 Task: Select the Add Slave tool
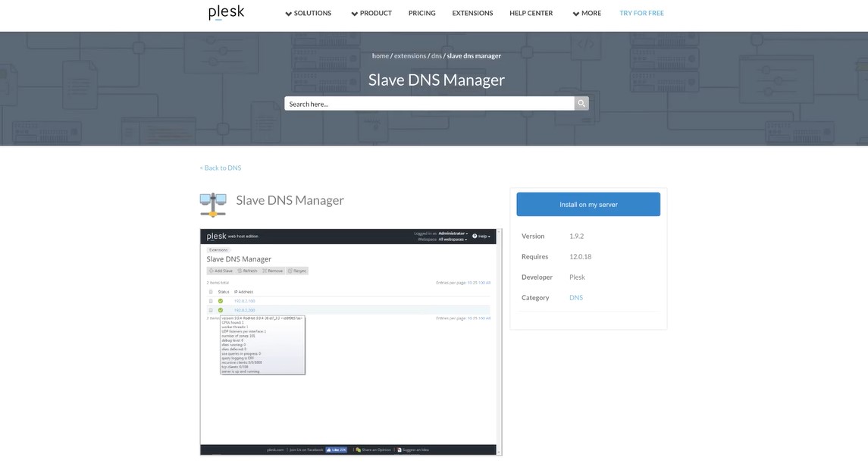coord(212,269)
